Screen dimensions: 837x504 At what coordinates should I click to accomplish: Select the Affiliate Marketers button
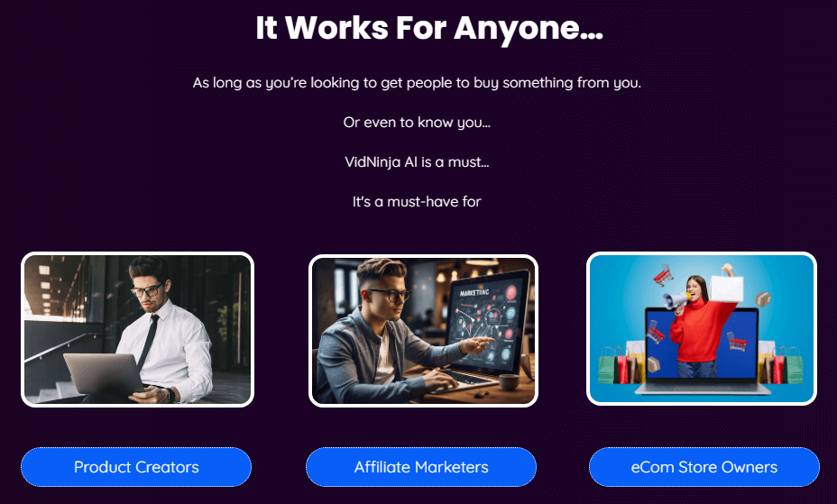pos(421,467)
